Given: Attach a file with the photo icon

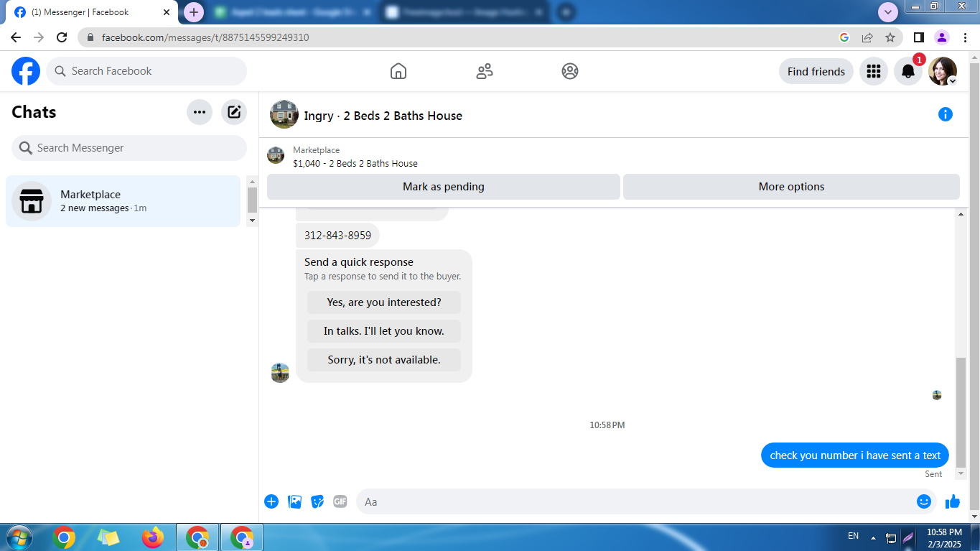Looking at the screenshot, I should [294, 501].
